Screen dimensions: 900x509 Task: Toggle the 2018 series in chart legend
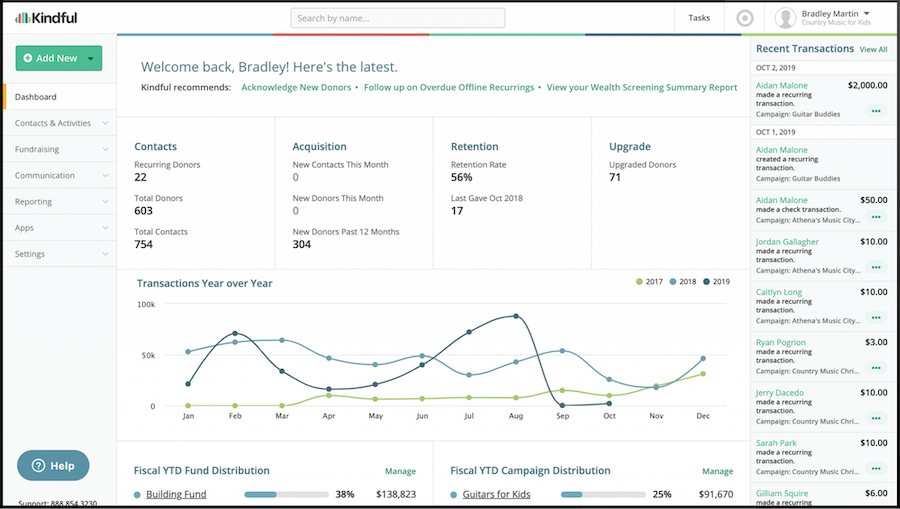(x=682, y=282)
